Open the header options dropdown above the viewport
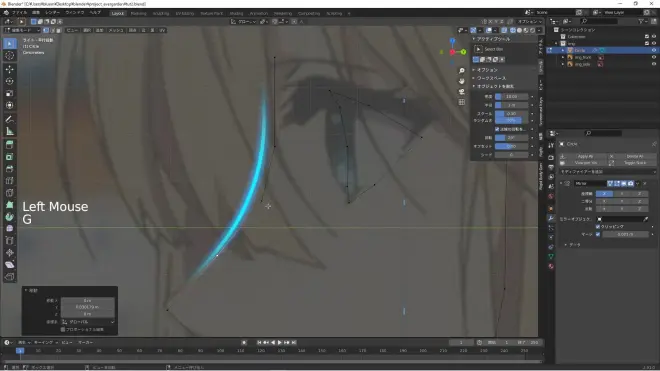660x371 pixels. tap(529, 21)
